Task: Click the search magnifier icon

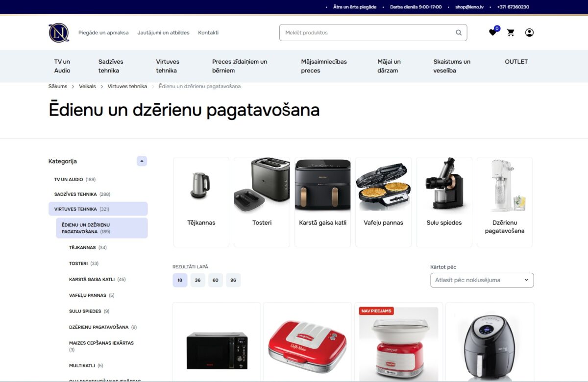Action: [x=458, y=32]
